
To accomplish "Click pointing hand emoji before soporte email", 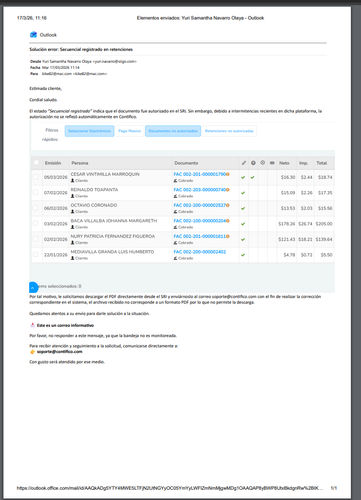I will 33,352.
